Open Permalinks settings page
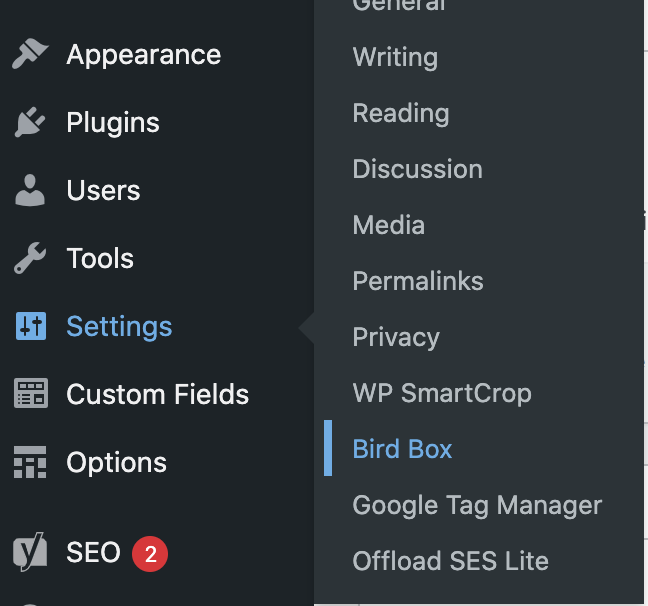This screenshot has height=606, width=648. click(x=418, y=281)
